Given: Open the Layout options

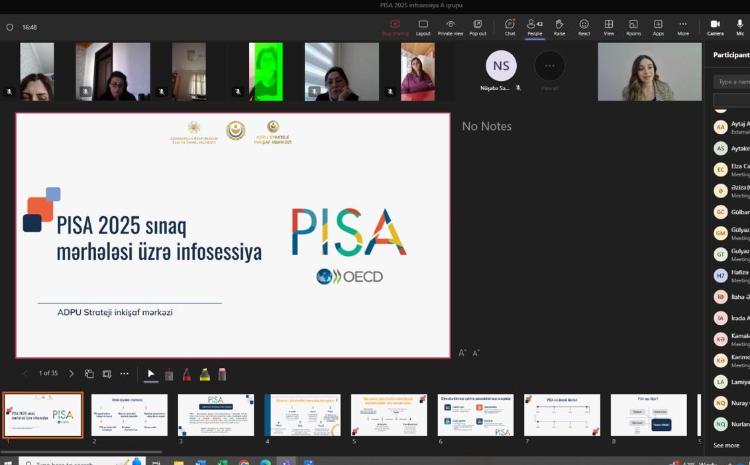Looking at the screenshot, I should coord(423,26).
